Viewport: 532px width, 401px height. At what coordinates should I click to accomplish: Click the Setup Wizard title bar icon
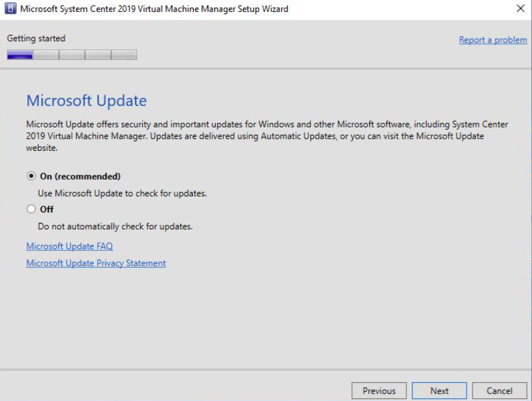click(x=10, y=9)
